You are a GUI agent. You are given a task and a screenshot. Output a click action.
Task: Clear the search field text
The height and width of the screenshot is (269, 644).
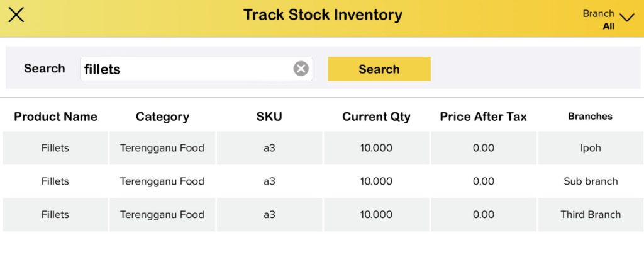pos(301,69)
